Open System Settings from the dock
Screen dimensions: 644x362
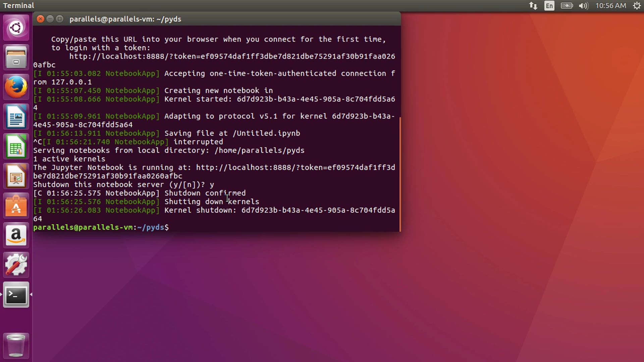[16, 265]
